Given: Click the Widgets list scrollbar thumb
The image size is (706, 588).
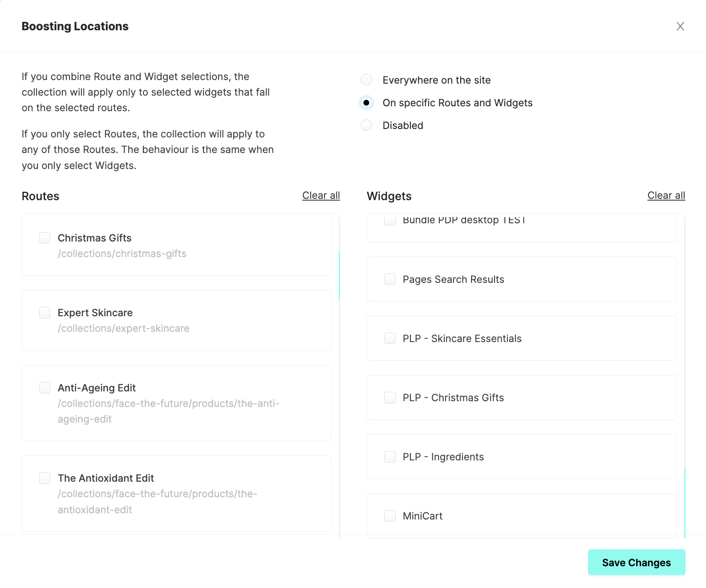Looking at the screenshot, I should tap(685, 503).
